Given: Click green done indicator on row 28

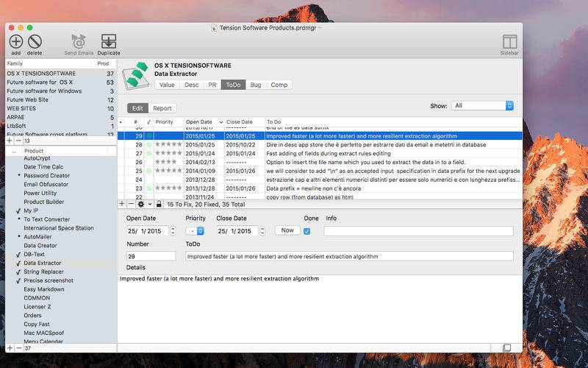Looking at the screenshot, I should pos(149,144).
